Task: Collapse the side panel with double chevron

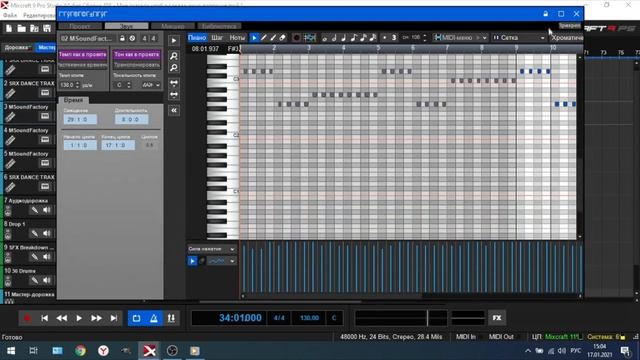Action: [174, 110]
